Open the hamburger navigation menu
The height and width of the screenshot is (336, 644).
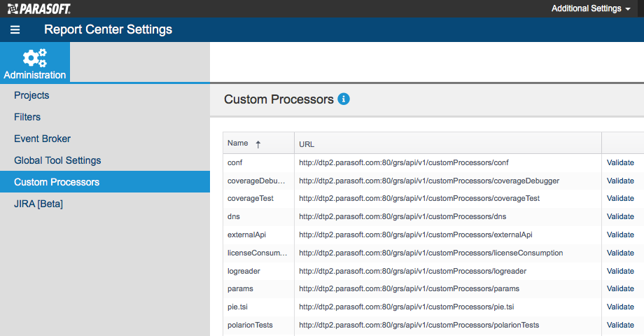click(15, 29)
